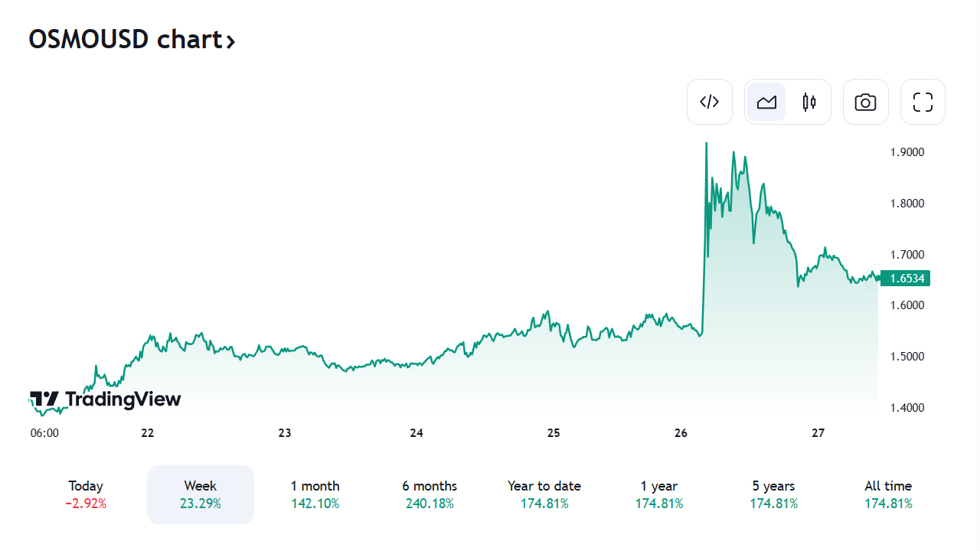Image resolution: width=980 pixels, height=551 pixels.
Task: Select the Today time range
Action: tap(86, 494)
